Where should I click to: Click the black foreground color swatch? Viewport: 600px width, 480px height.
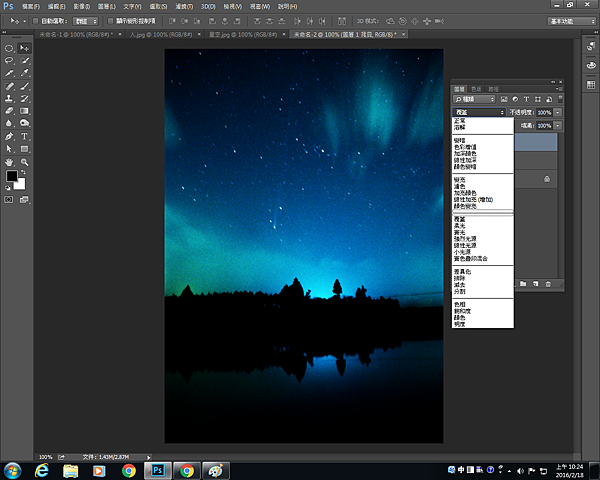12,176
